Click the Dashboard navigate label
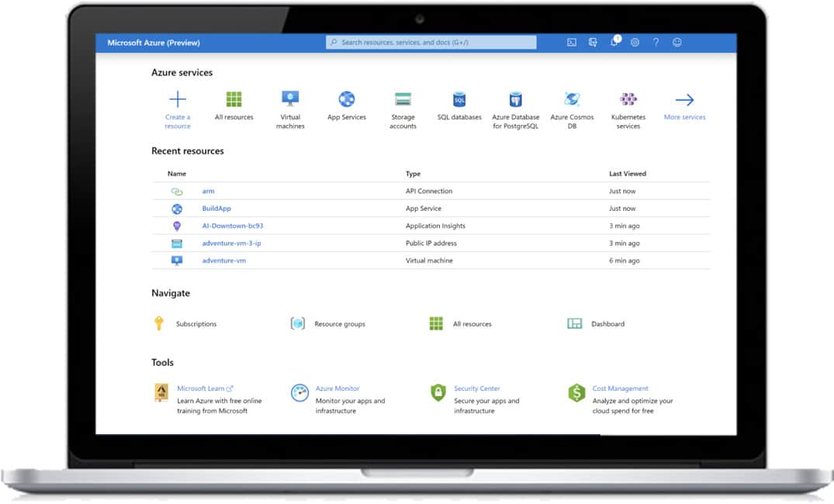This screenshot has height=504, width=834. [x=608, y=324]
